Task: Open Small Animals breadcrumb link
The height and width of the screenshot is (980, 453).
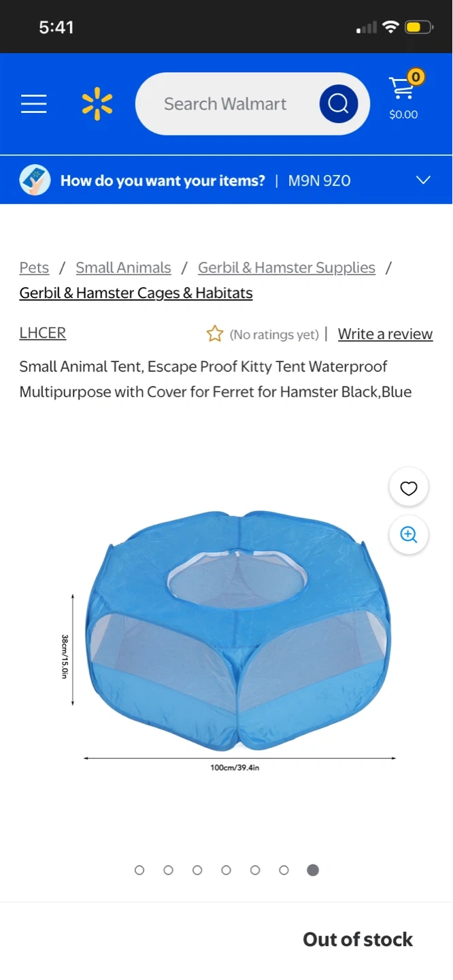Action: click(x=123, y=267)
